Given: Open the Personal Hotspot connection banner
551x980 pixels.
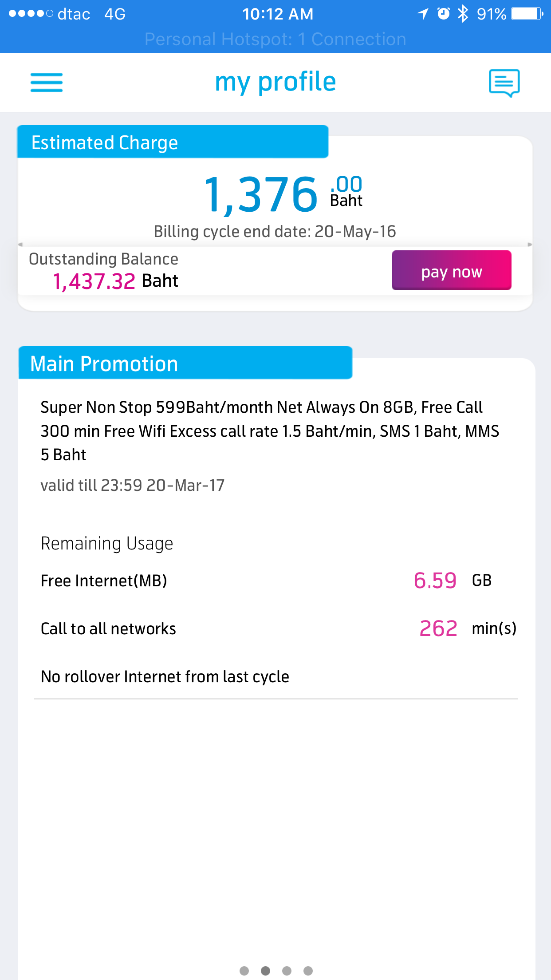Looking at the screenshot, I should pyautogui.click(x=275, y=40).
